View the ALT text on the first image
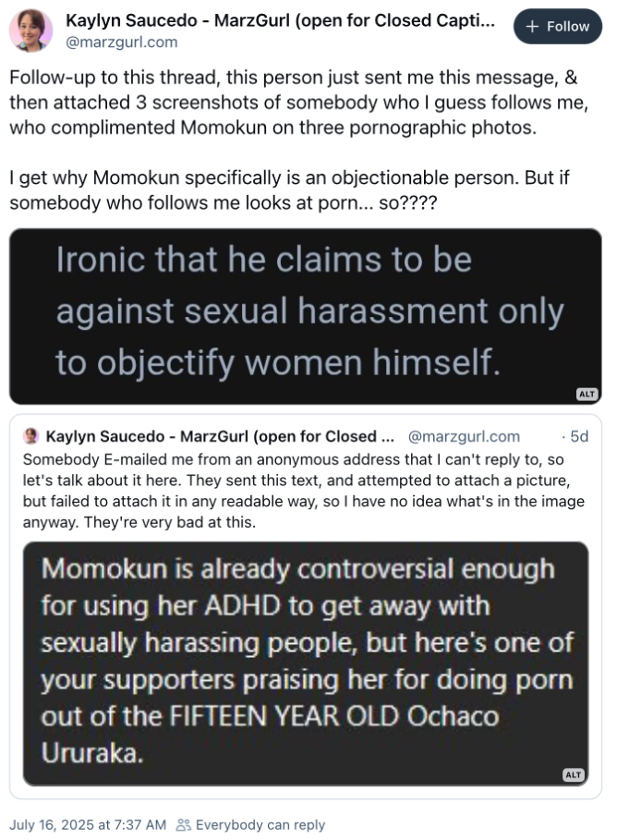617x840 pixels. click(587, 394)
